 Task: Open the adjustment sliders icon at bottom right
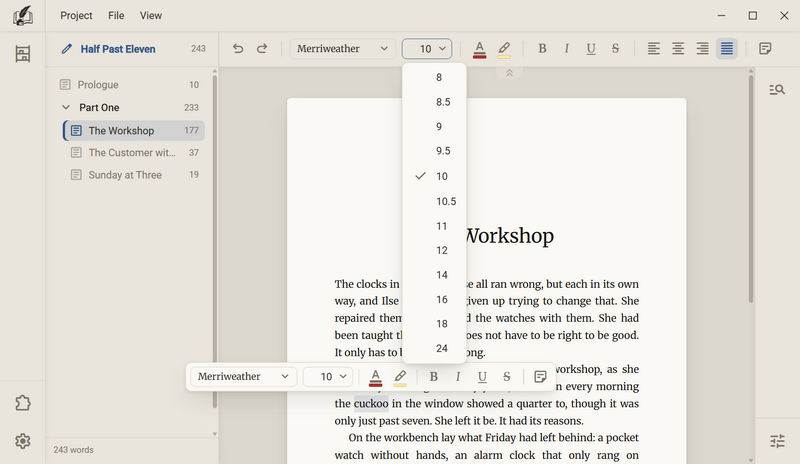pyautogui.click(x=777, y=441)
